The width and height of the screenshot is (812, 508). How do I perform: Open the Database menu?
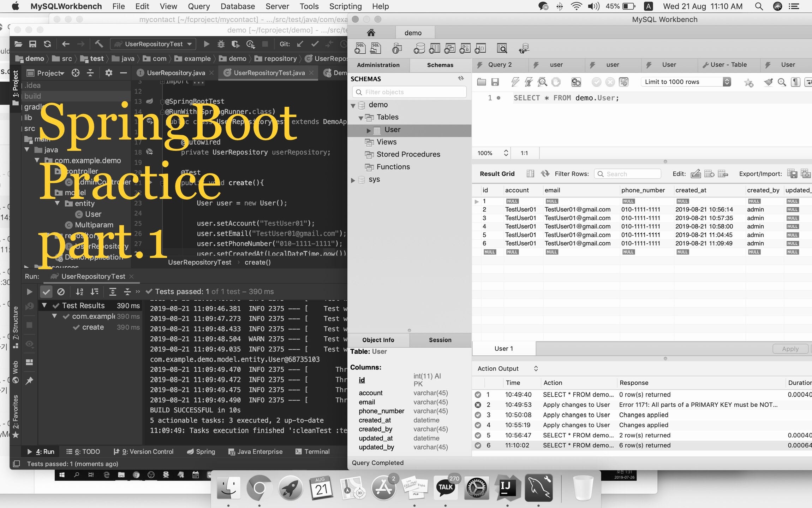tap(237, 6)
